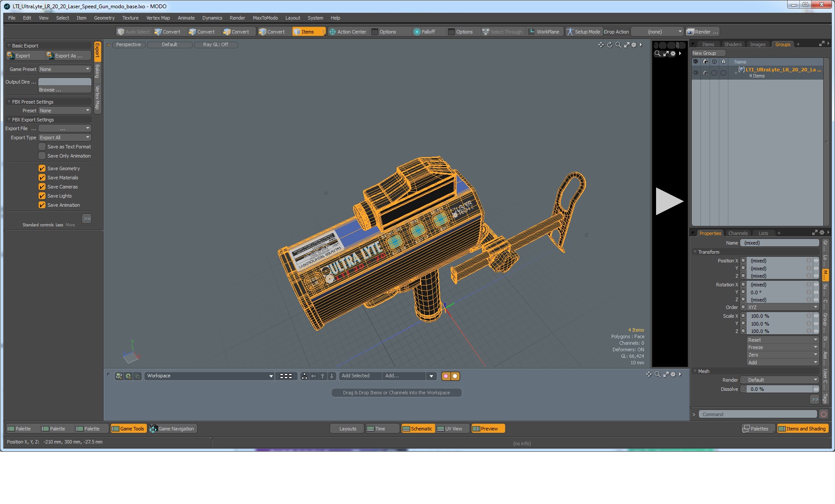Open the Geometry menu

(104, 18)
